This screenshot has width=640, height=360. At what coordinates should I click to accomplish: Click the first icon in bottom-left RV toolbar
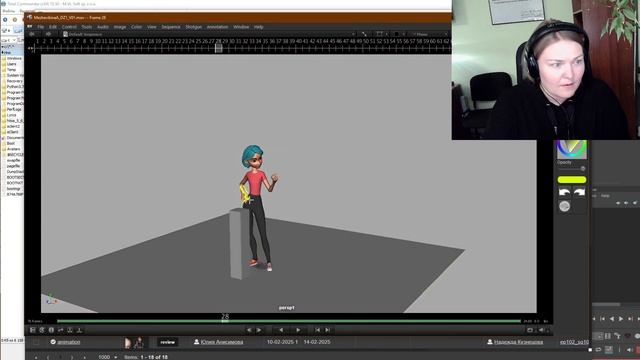(33, 330)
